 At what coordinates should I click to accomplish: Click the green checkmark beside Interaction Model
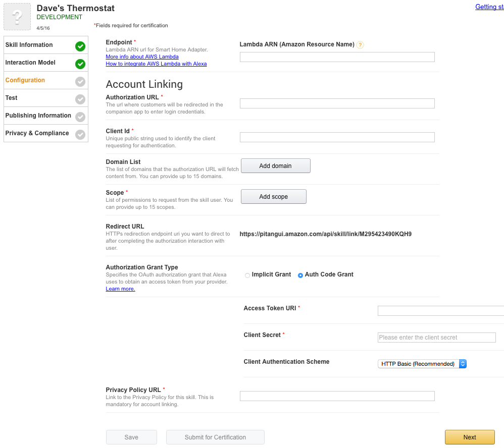pos(80,64)
